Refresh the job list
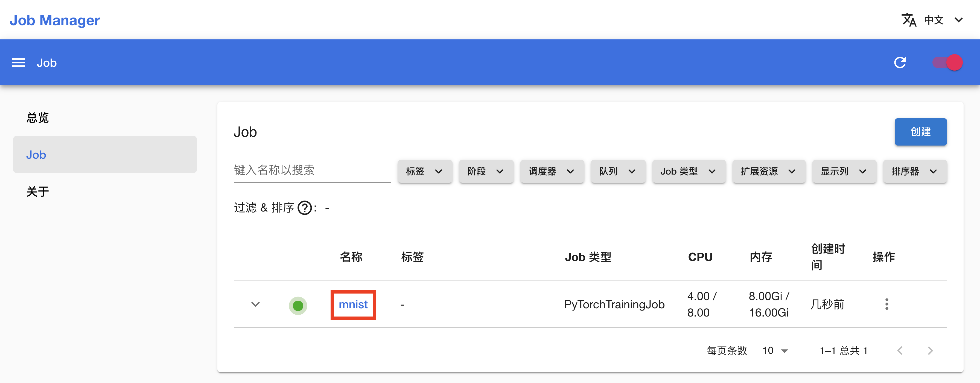 pyautogui.click(x=900, y=62)
